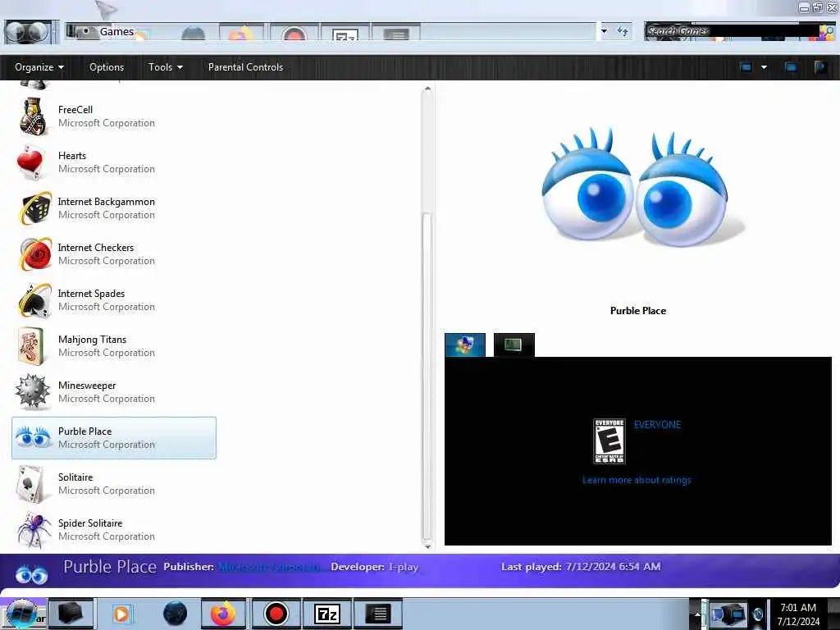
Task: Select the Solitaire title text
Action: [75, 477]
